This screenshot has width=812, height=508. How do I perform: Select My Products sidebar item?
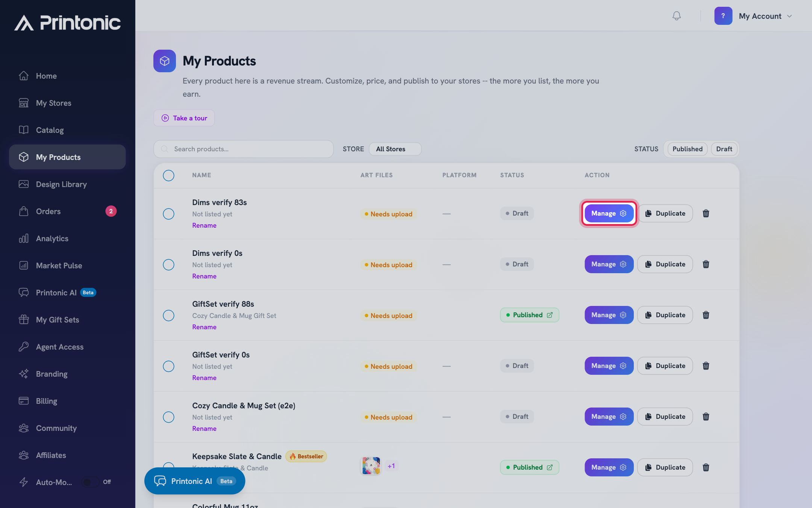tap(67, 157)
